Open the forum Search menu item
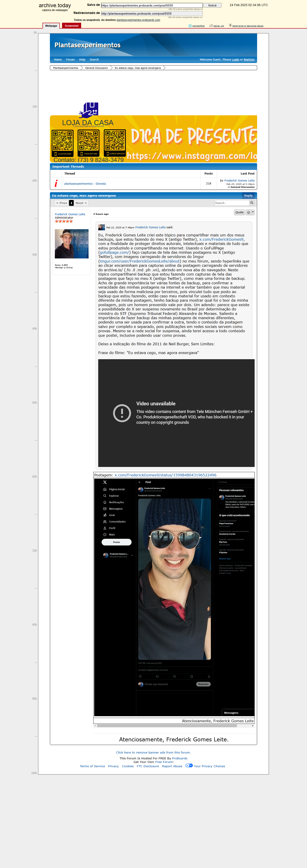307x868 pixels. coord(94,60)
